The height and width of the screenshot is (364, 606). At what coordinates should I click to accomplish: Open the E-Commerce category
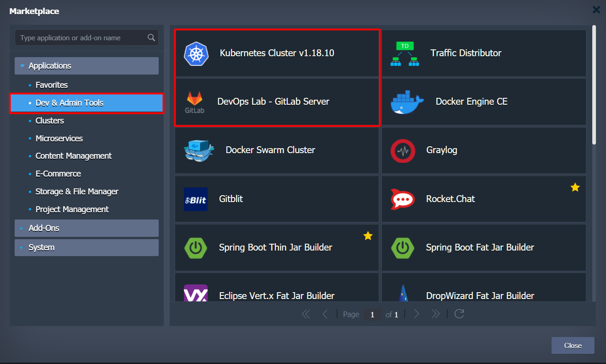pos(58,174)
